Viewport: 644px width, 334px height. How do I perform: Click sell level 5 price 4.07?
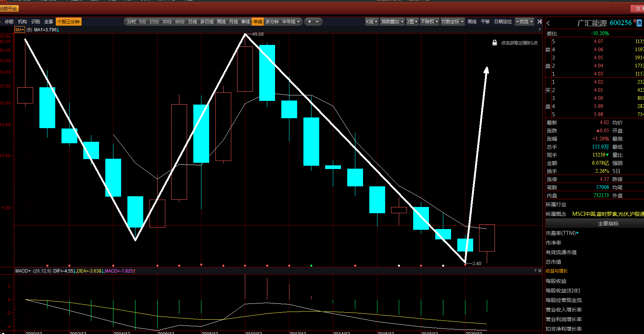click(598, 42)
